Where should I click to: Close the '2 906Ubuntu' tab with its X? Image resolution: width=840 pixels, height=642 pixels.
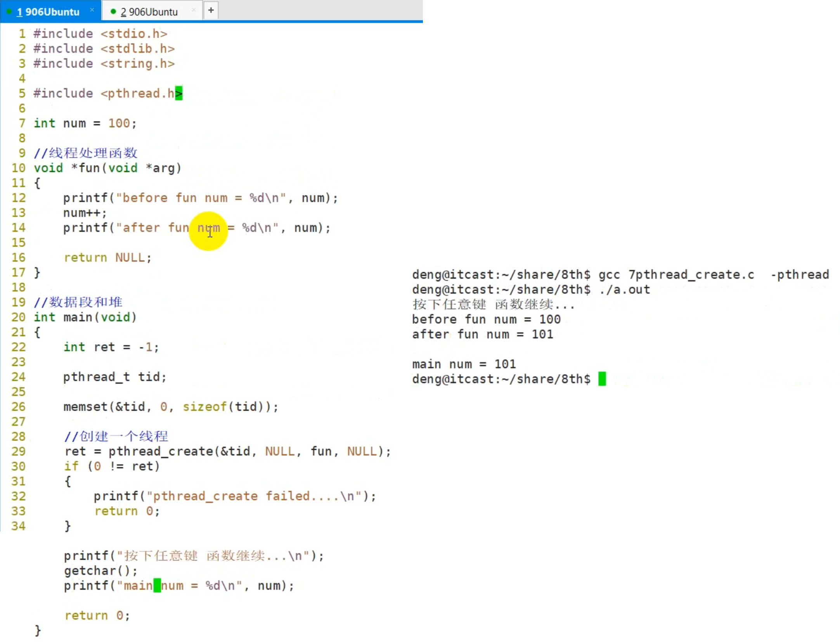click(193, 10)
